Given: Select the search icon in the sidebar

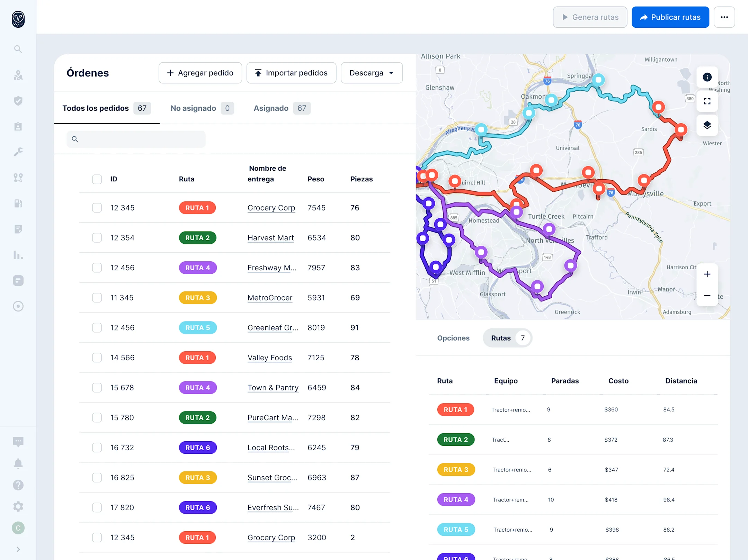Looking at the screenshot, I should (x=18, y=49).
